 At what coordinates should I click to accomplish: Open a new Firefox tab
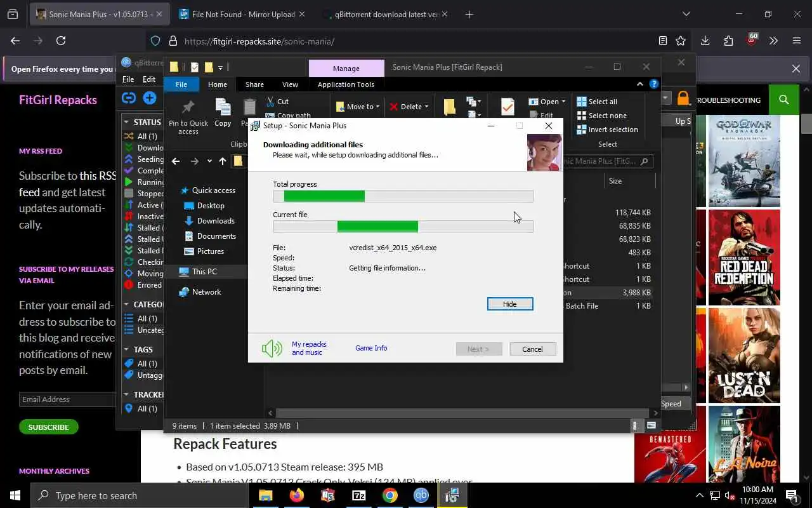tap(469, 14)
